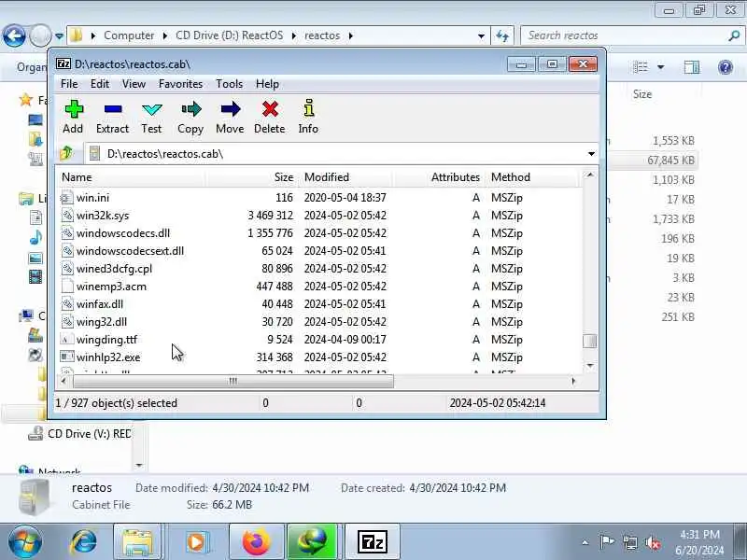Sort by the Modified column header
Screen dimensions: 747x560
click(345, 177)
